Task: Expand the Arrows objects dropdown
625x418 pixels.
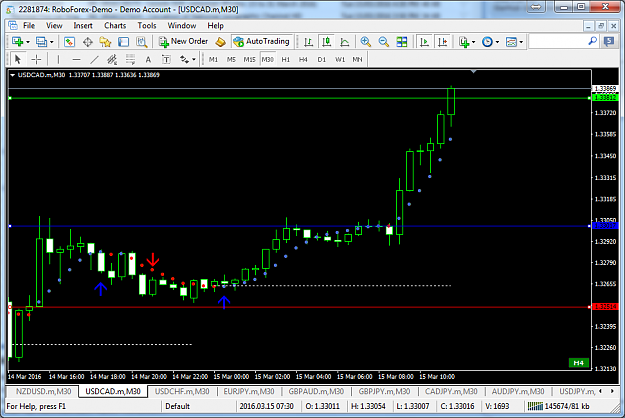Action: point(194,59)
